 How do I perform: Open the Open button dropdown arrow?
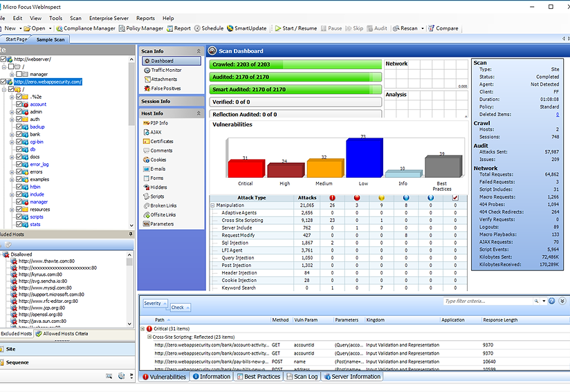(x=50, y=28)
